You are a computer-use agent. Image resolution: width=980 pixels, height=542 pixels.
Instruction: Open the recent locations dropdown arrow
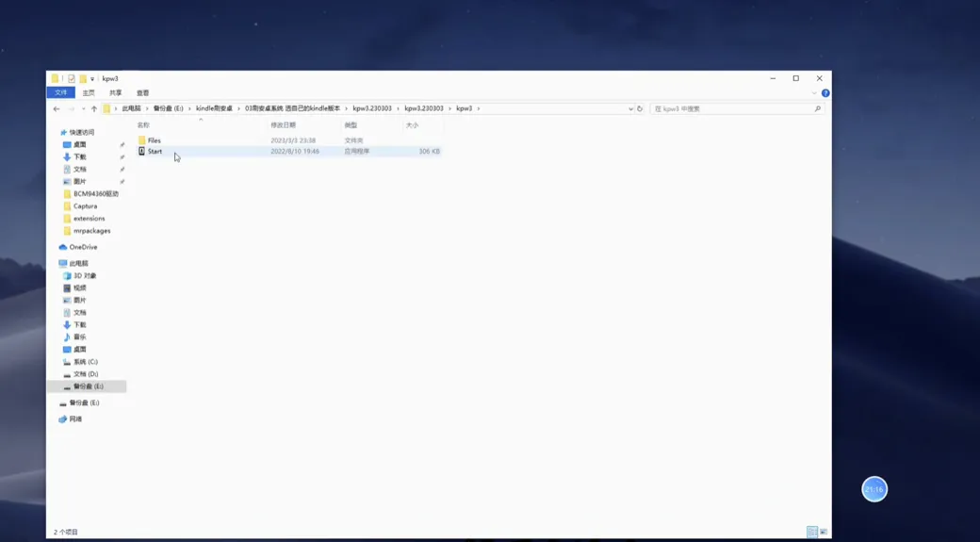(x=83, y=108)
